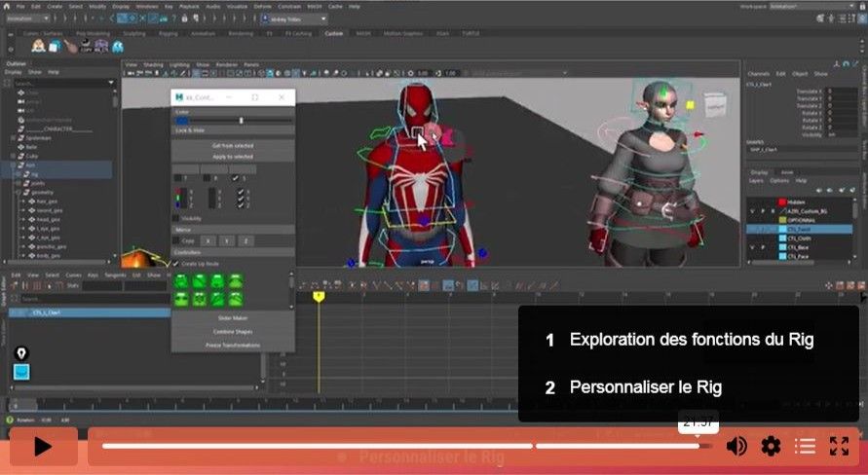Select chapter "Exploration des fonctions du Rig"
The image size is (868, 475).
click(x=692, y=340)
